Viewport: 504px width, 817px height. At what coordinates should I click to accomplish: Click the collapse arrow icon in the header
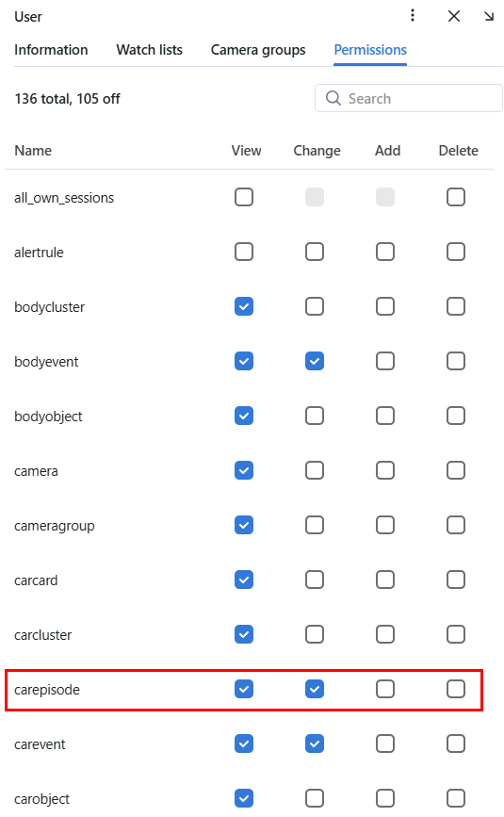[488, 16]
